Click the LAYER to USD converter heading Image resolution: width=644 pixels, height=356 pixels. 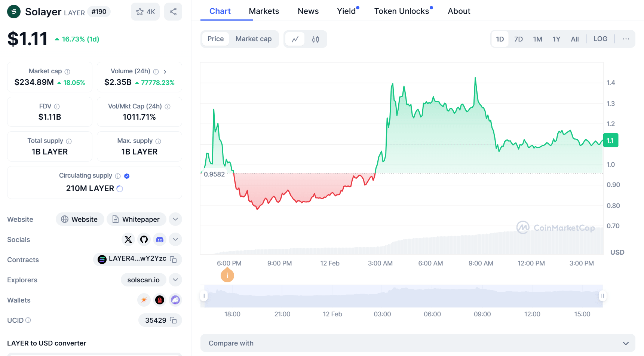47,343
